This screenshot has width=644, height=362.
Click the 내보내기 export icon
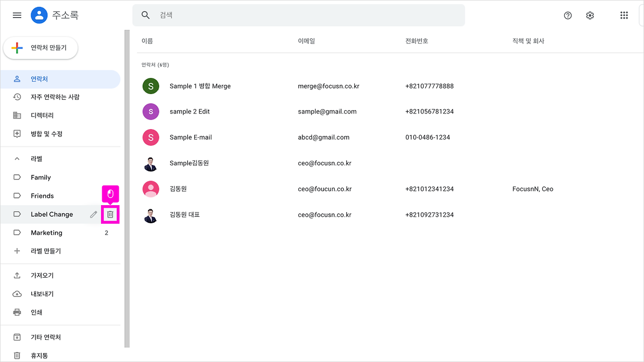[x=17, y=294]
